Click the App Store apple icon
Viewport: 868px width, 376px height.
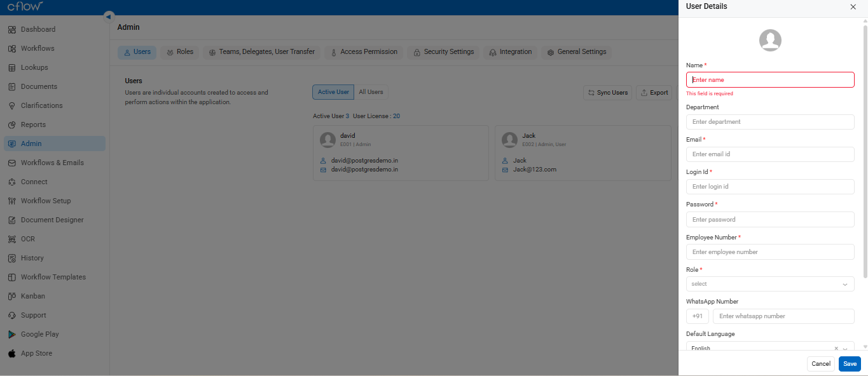pyautogui.click(x=12, y=353)
